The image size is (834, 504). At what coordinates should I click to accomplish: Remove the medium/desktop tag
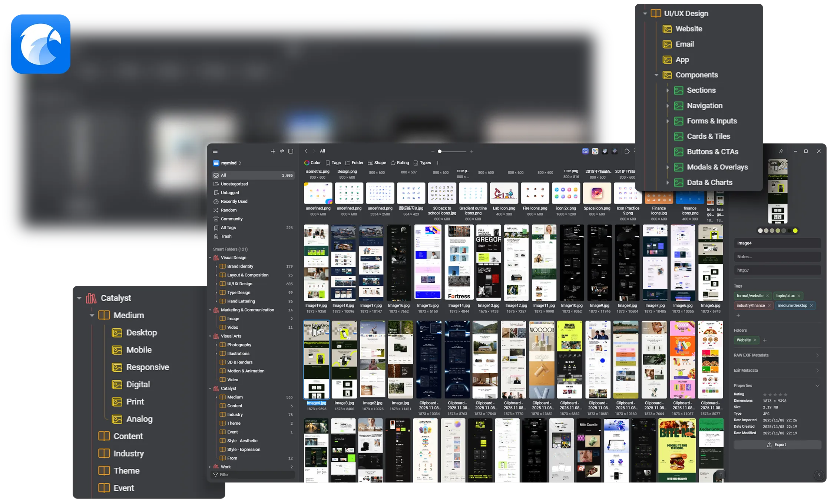pos(811,306)
